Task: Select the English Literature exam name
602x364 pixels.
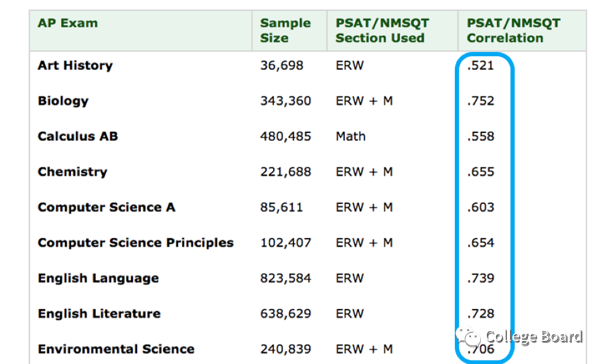Action: click(x=99, y=314)
